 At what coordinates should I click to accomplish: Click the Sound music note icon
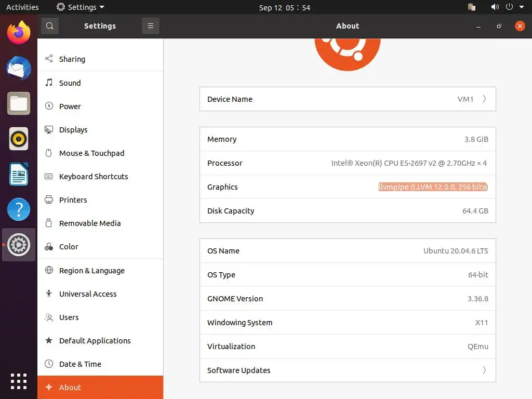click(49, 83)
